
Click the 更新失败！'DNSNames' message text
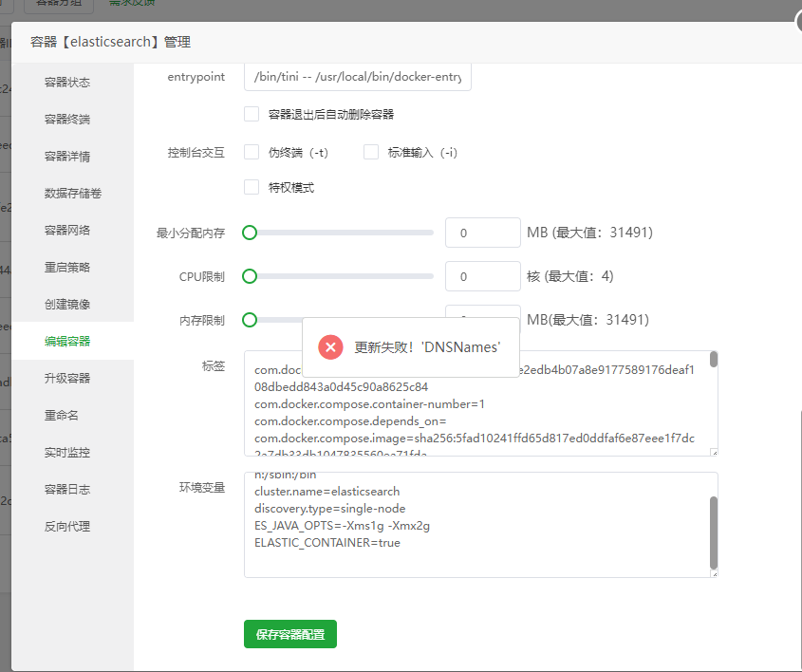[427, 347]
